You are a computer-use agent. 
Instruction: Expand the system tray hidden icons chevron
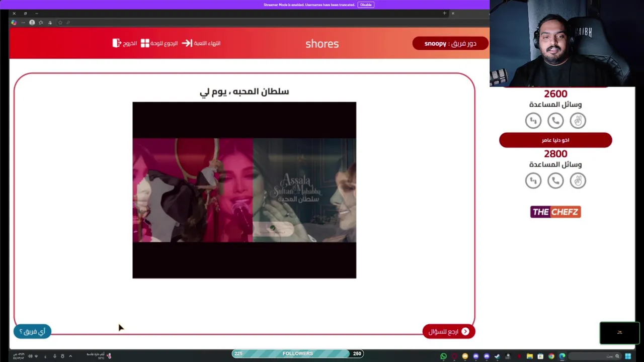[x=70, y=356]
